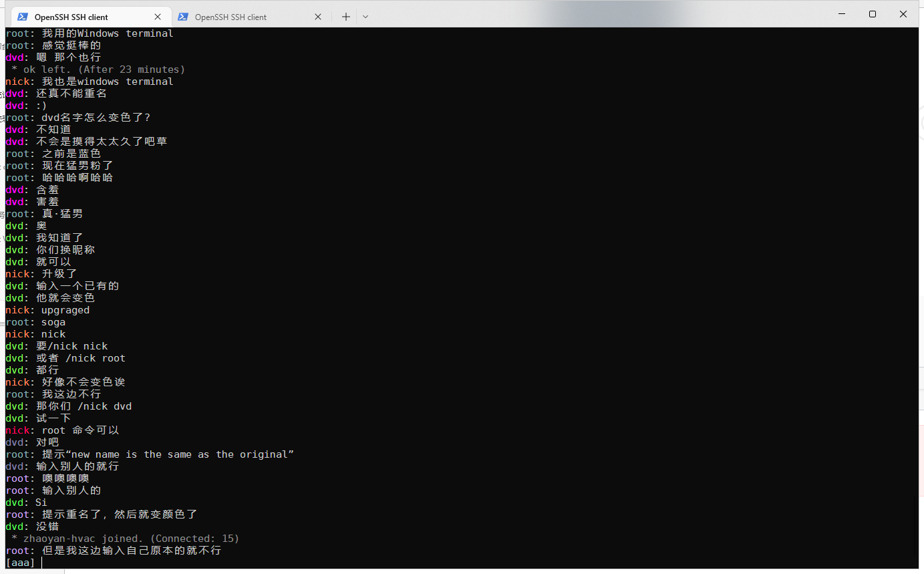The image size is (924, 574).
Task: Close the Windows Terminal window
Action: (x=903, y=14)
